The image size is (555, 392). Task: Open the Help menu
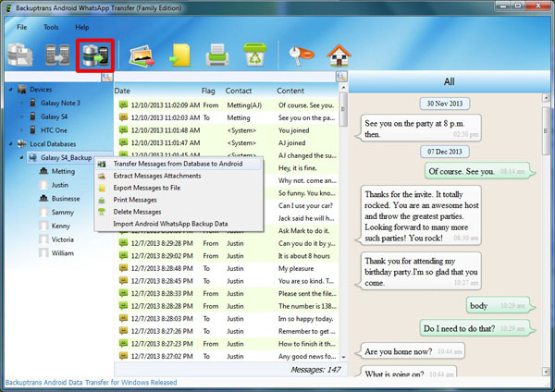tap(81, 27)
